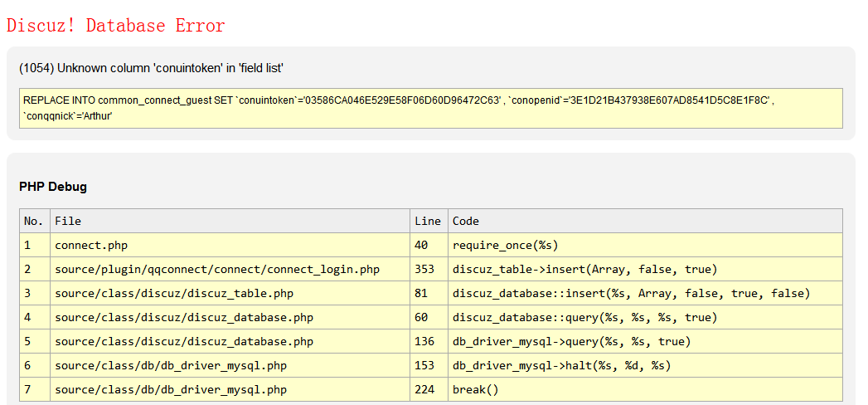Viewport: 868px width, 405px height.
Task: Select the 'require_once(%s)' code cell
Action: [646, 245]
